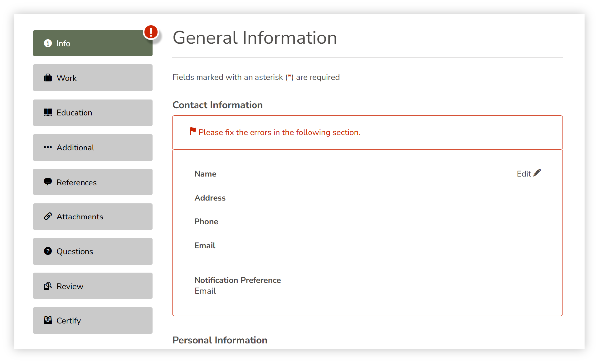Image resolution: width=599 pixels, height=364 pixels.
Task: Click the briefcase icon beside Work
Action: [x=48, y=78]
